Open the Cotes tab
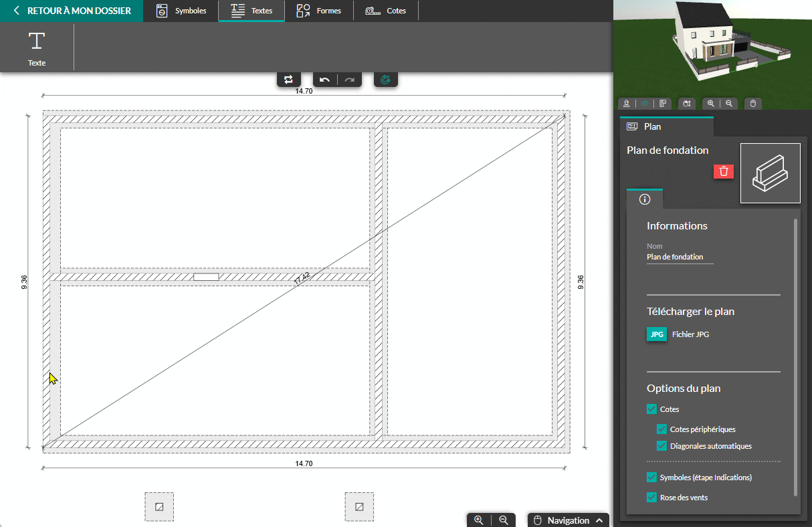812x527 pixels. [386, 11]
